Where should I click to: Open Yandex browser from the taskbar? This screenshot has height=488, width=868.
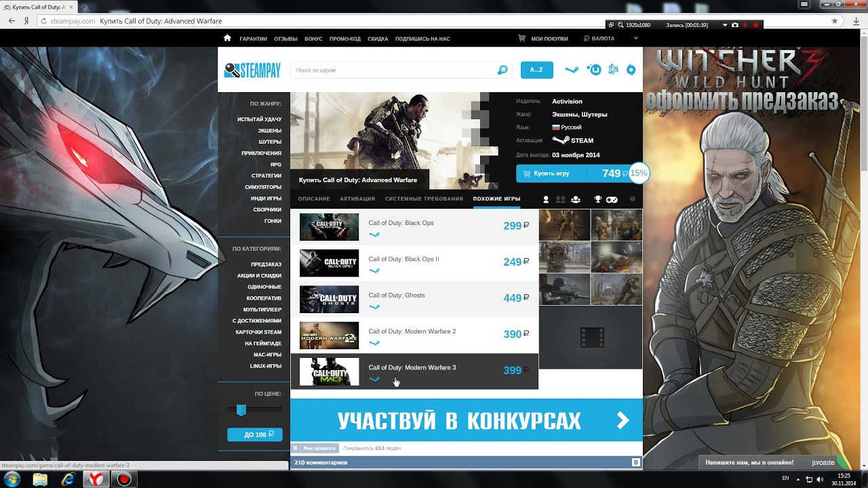coord(96,479)
